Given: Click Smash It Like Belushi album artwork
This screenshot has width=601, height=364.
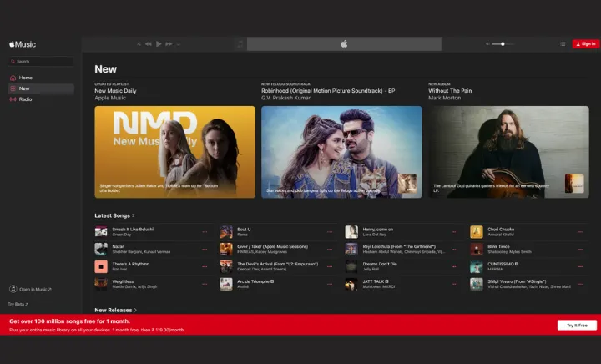Looking at the screenshot, I should point(101,232).
